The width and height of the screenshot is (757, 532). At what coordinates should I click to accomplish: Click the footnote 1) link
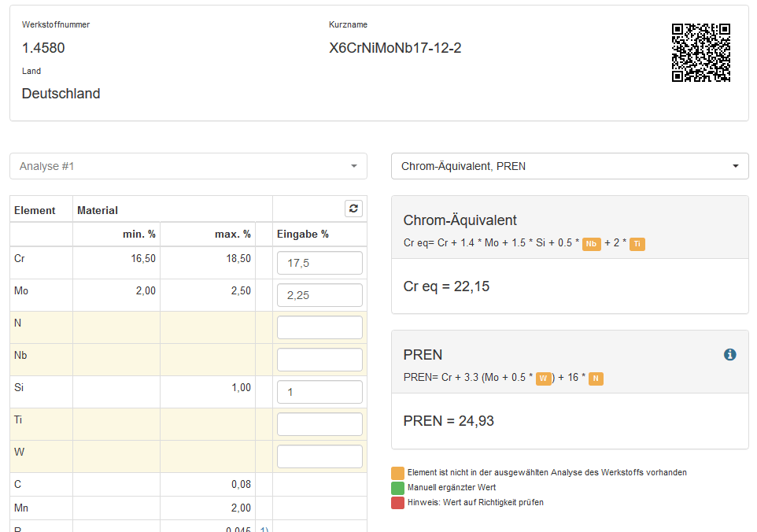coord(264,528)
